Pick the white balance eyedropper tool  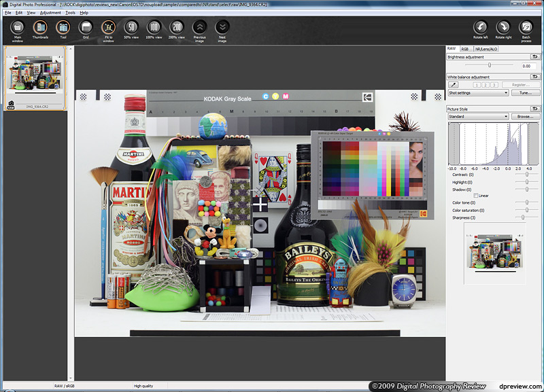tap(454, 84)
